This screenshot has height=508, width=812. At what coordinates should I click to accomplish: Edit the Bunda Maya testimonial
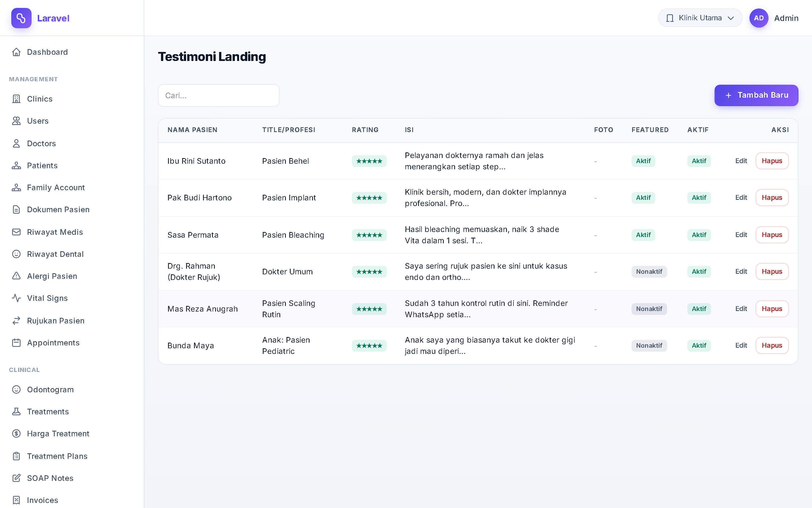click(741, 345)
